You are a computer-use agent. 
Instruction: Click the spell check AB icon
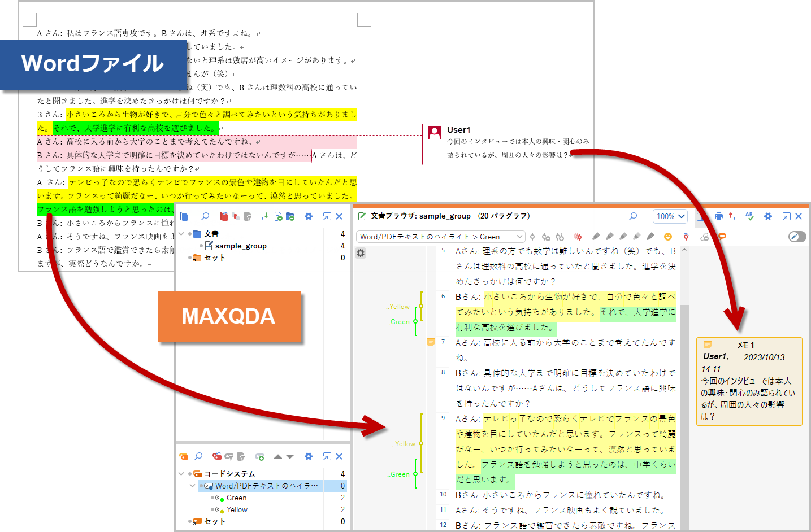click(x=749, y=216)
